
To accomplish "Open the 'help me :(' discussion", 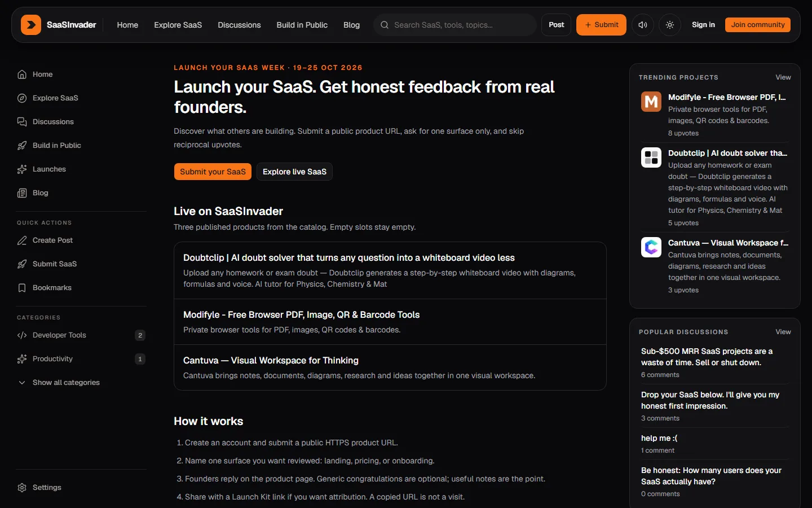I will tap(659, 438).
